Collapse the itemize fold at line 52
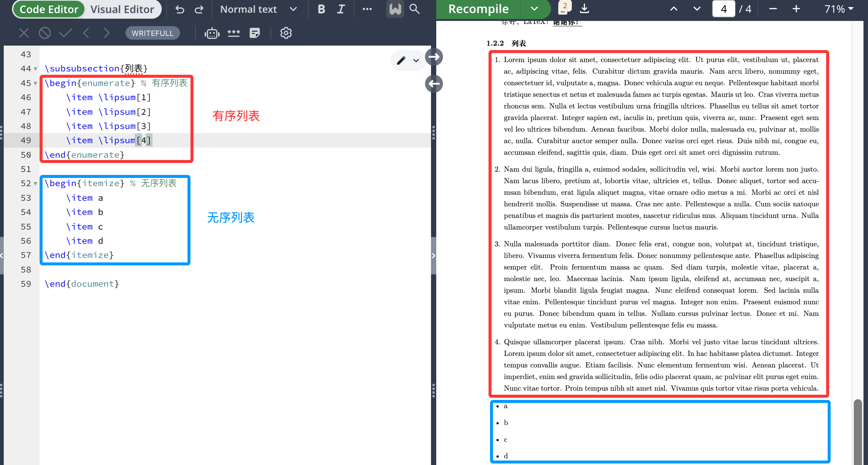This screenshot has width=868, height=465. point(35,184)
